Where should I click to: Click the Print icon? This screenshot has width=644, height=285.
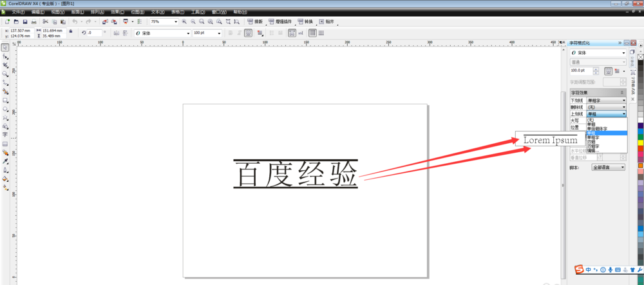click(34, 21)
